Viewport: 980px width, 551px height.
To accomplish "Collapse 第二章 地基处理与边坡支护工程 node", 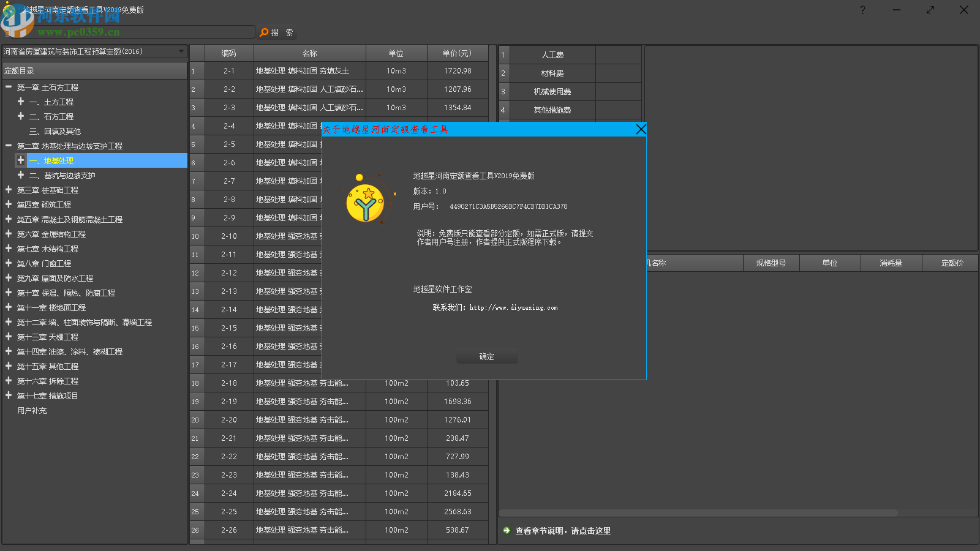I will pyautogui.click(x=9, y=146).
